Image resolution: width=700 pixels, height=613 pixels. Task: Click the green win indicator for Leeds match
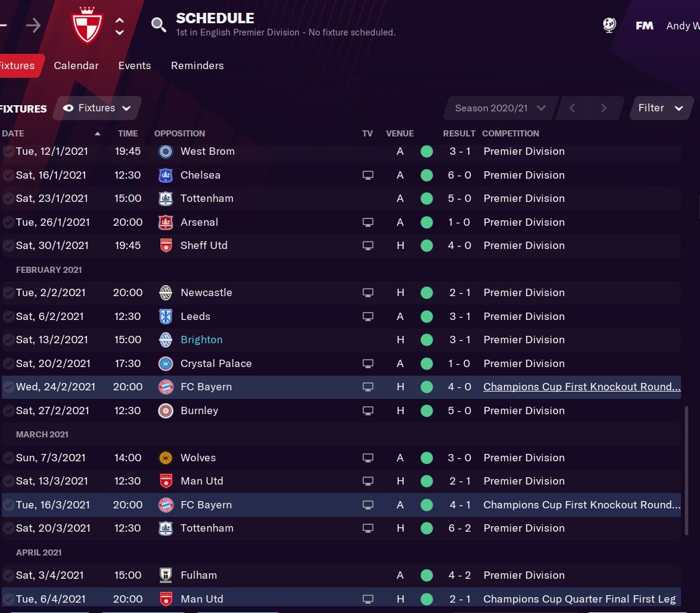[426, 316]
